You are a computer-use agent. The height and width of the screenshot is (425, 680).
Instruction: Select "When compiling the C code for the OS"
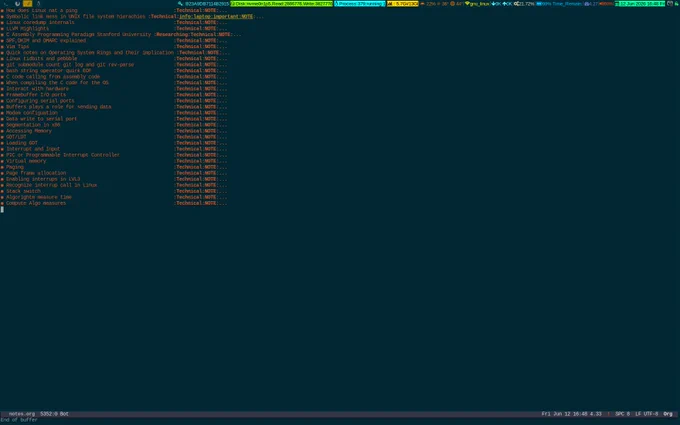tap(57, 83)
